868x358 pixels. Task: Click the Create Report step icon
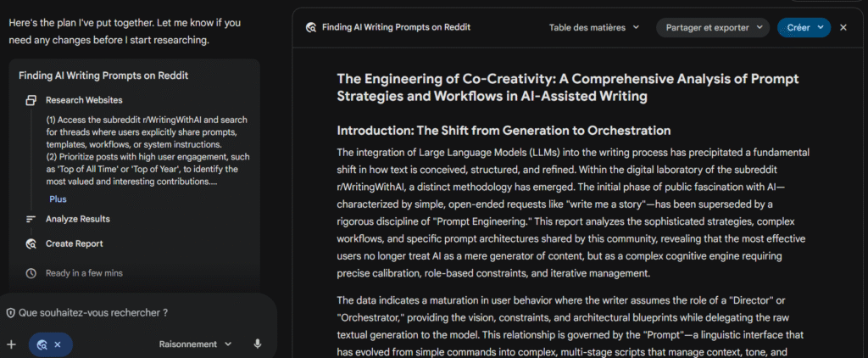[x=31, y=243]
